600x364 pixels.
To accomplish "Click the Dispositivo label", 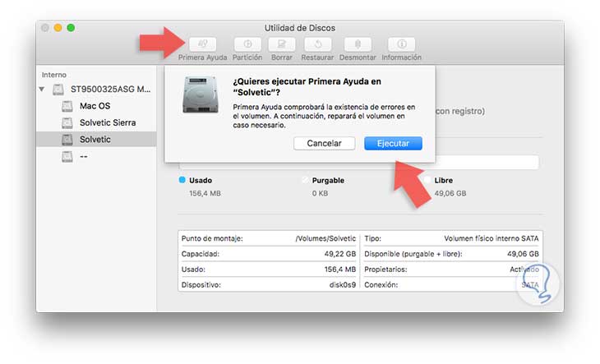I will (201, 285).
